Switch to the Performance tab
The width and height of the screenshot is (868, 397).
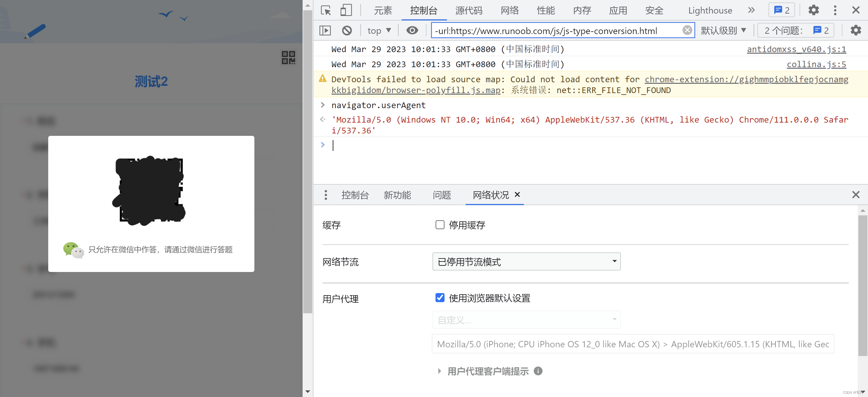point(546,11)
